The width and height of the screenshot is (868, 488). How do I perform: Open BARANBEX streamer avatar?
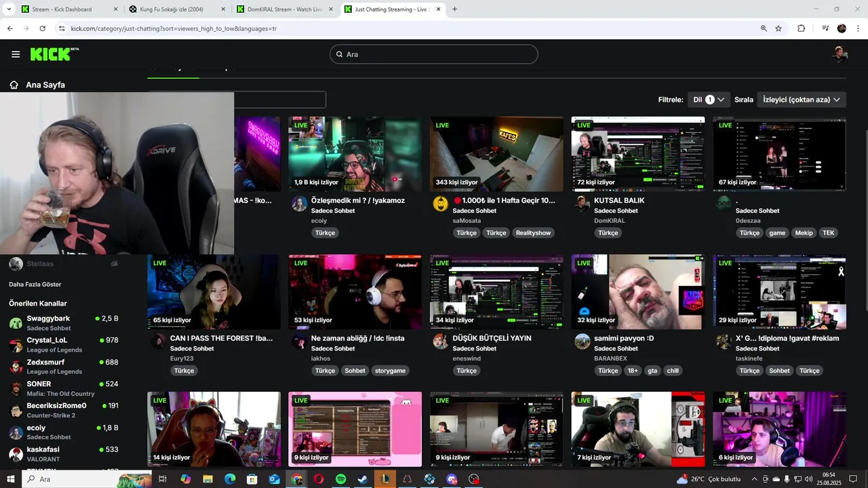coord(582,341)
